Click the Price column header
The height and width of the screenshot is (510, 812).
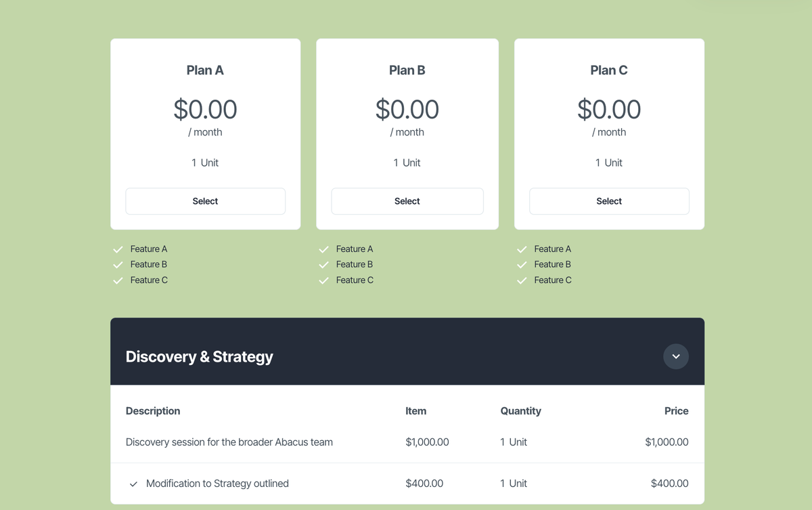pyautogui.click(x=676, y=410)
